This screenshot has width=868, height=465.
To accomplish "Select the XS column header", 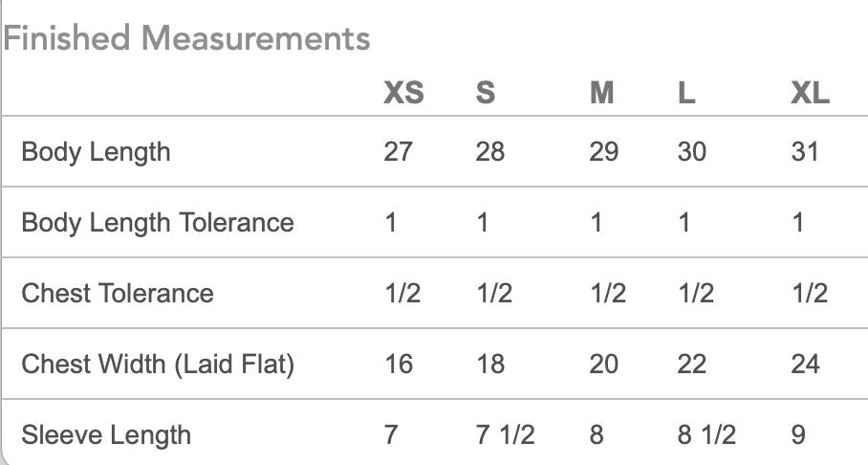I will pyautogui.click(x=403, y=93).
